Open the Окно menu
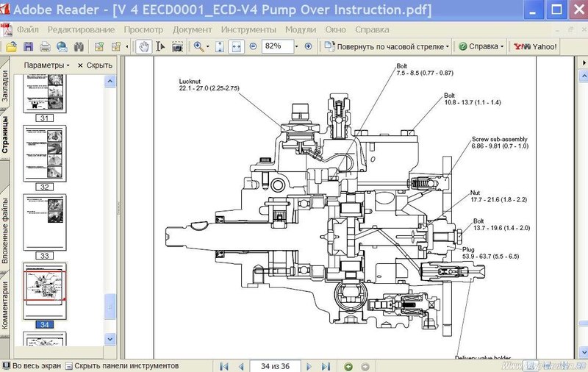 tap(336, 29)
